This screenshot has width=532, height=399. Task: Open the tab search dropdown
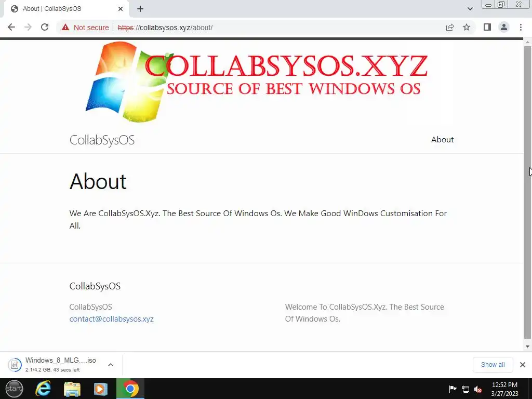(470, 9)
